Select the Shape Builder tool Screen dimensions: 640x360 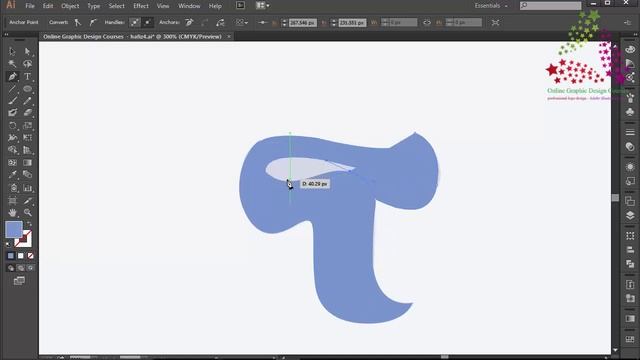pyautogui.click(x=12, y=150)
